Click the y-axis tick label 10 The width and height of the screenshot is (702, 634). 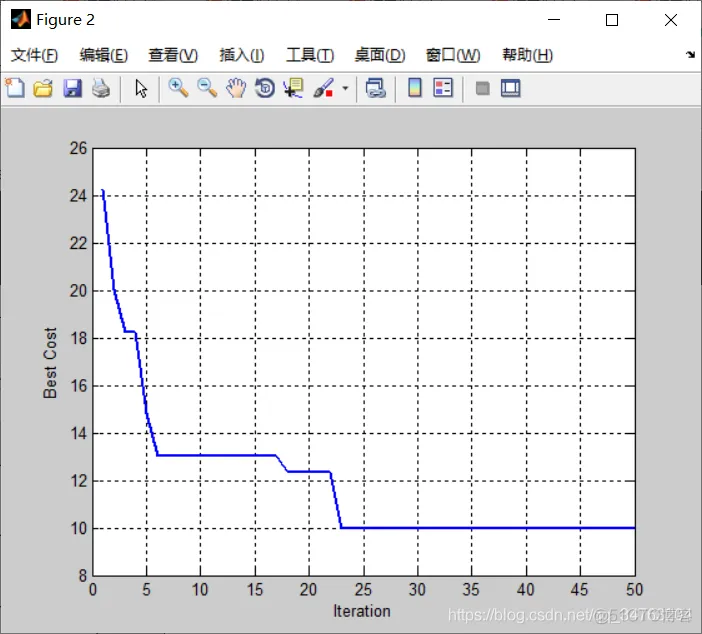point(78,528)
